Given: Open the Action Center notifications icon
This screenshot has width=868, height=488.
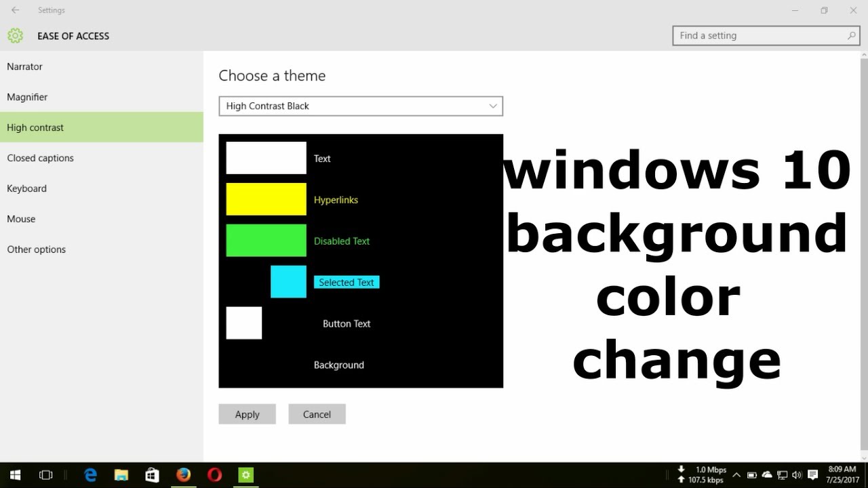Looking at the screenshot, I should click(813, 475).
